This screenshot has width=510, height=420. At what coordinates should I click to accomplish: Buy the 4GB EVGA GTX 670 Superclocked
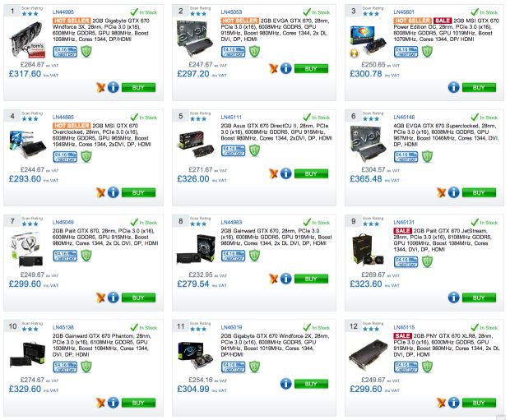pyautogui.click(x=479, y=192)
